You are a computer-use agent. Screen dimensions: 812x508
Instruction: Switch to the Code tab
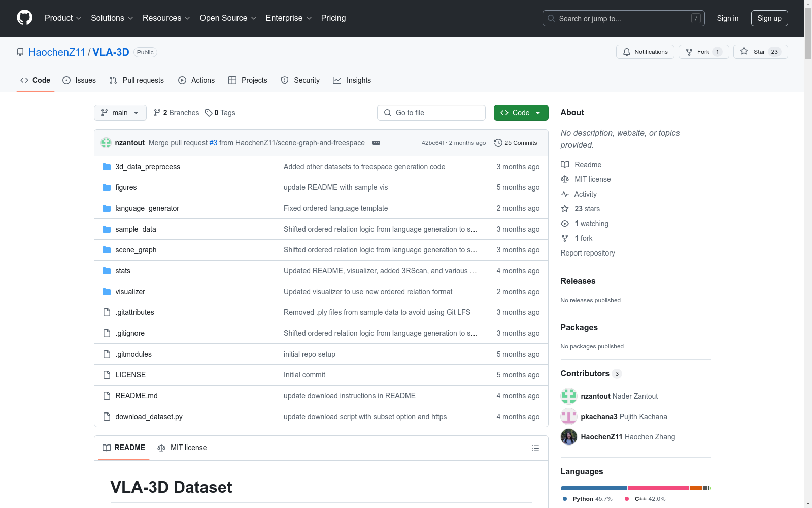point(35,80)
